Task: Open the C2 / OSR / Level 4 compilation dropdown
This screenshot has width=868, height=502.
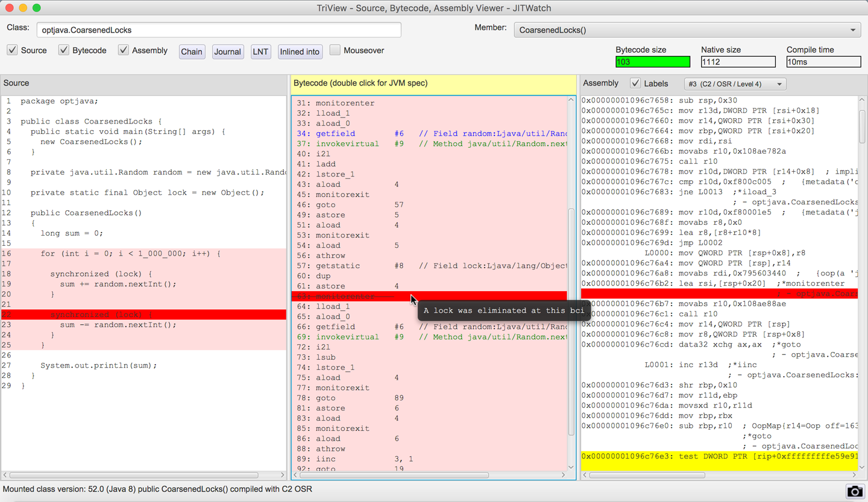Action: tap(735, 84)
